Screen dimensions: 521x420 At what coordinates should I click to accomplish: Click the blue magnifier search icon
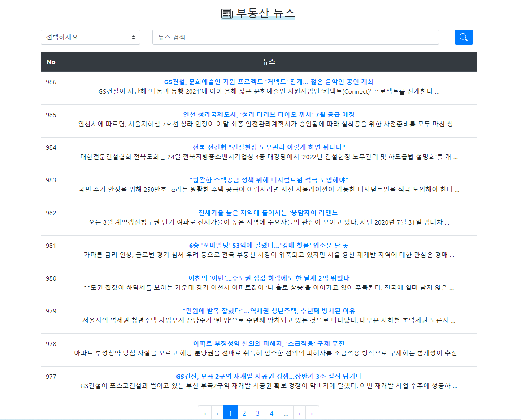coord(463,37)
